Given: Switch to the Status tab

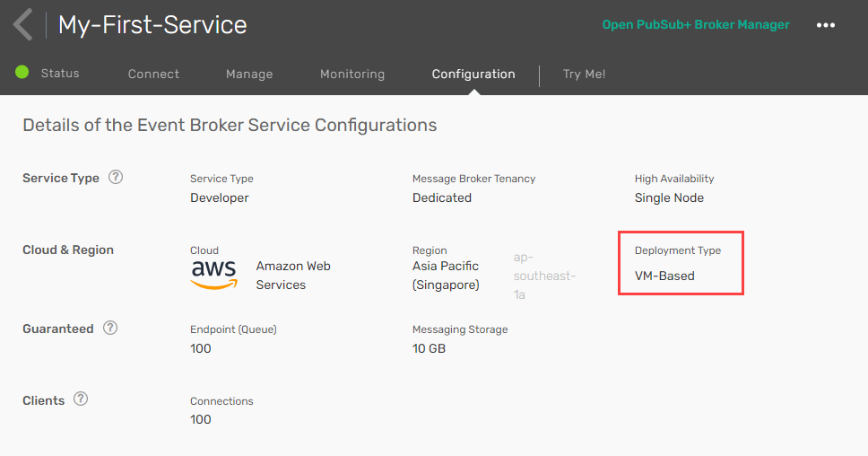Looking at the screenshot, I should tap(60, 74).
